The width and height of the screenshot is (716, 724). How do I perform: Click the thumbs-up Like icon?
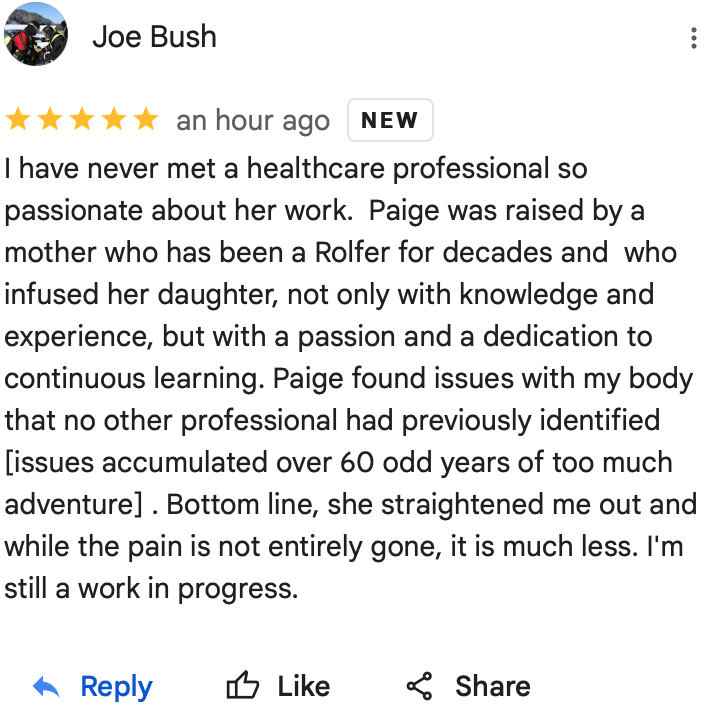[x=242, y=687]
